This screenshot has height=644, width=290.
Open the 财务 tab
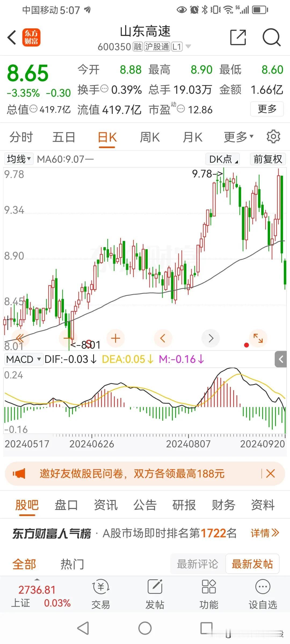[x=223, y=505]
